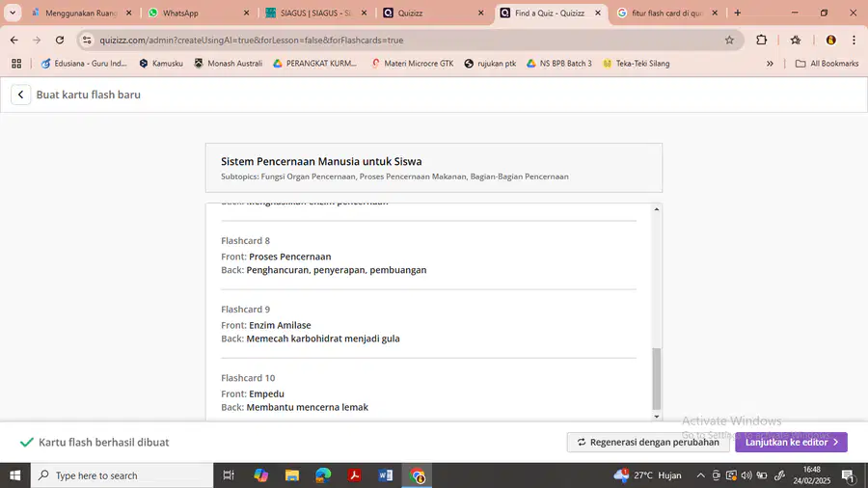The height and width of the screenshot is (488, 868).
Task: Click the Lanjutkan ke editor button
Action: [x=791, y=442]
